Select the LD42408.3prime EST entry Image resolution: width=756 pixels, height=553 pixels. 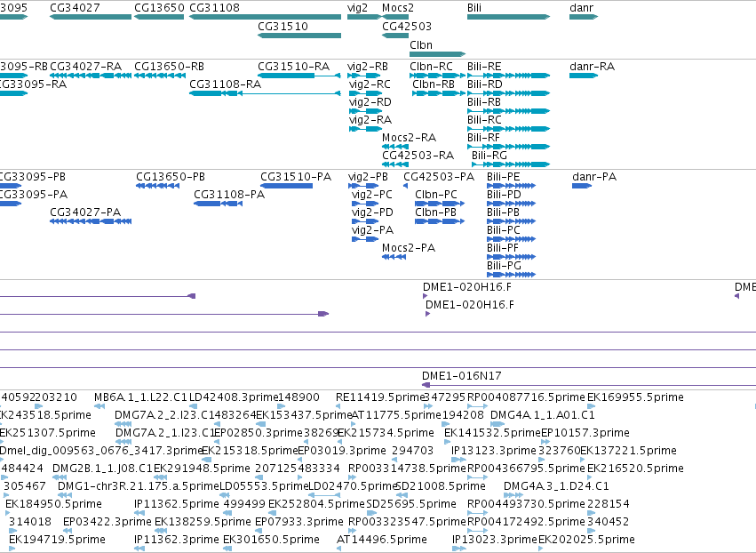235,397
